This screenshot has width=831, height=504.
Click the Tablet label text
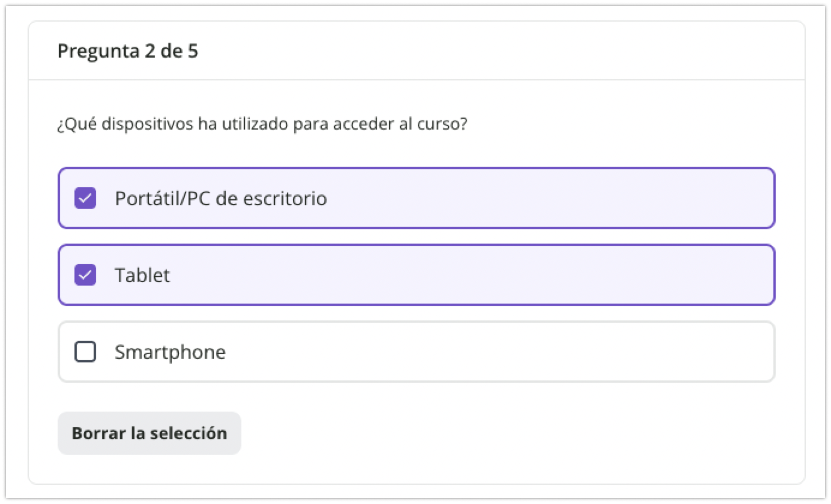tap(142, 274)
